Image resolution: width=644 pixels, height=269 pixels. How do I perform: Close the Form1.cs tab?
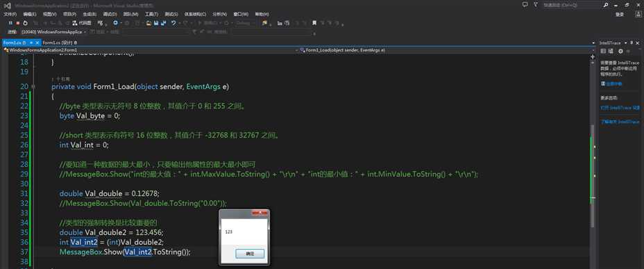37,43
